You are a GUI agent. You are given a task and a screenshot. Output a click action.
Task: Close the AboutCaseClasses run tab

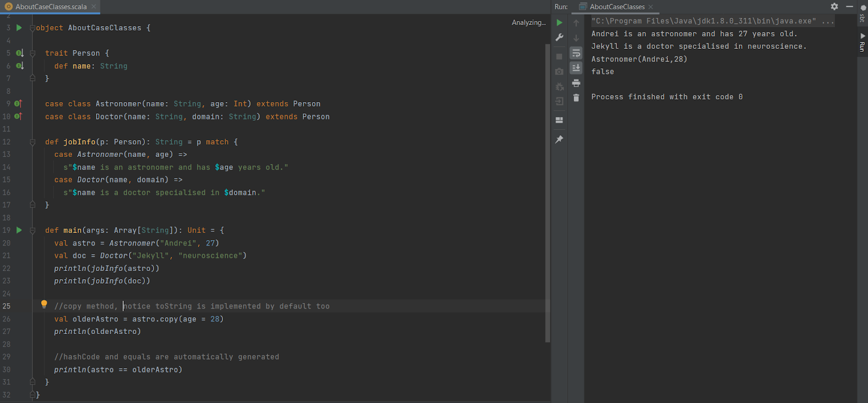click(650, 7)
